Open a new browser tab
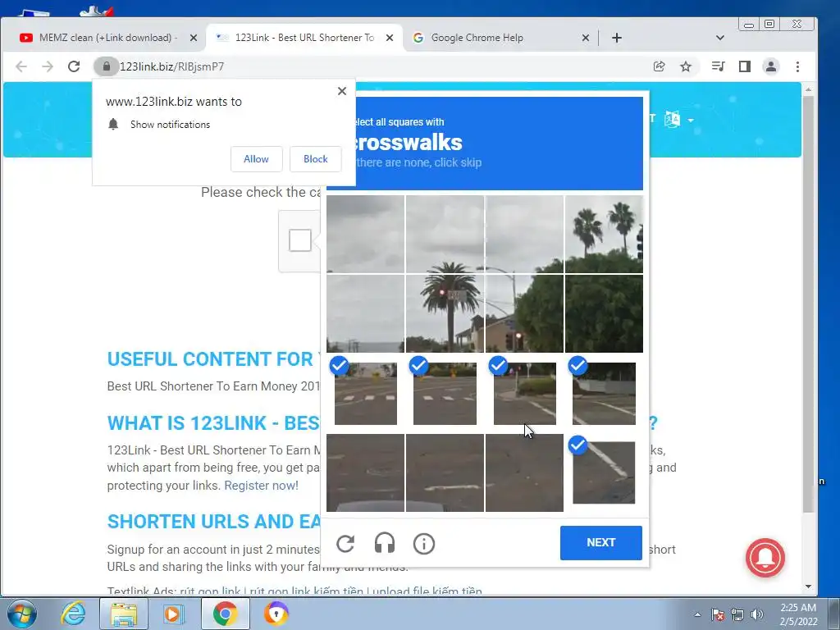The image size is (840, 630). pyautogui.click(x=617, y=38)
